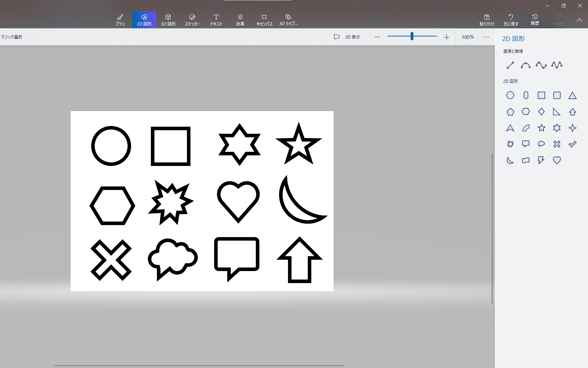Choose the X cross shape in panel

[x=557, y=144]
